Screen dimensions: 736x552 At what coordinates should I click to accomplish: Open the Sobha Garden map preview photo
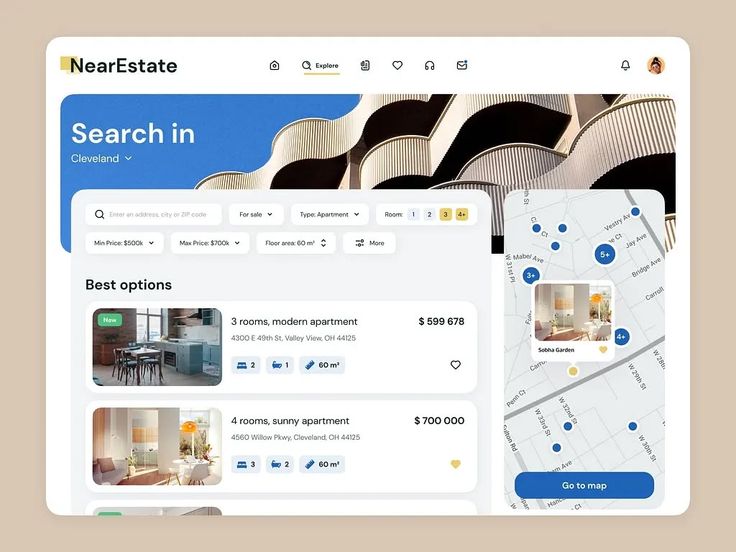[x=573, y=312]
